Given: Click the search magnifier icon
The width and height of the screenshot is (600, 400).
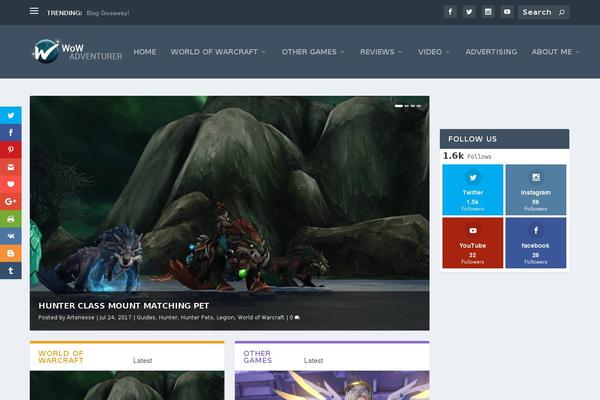Looking at the screenshot, I should (x=562, y=12).
